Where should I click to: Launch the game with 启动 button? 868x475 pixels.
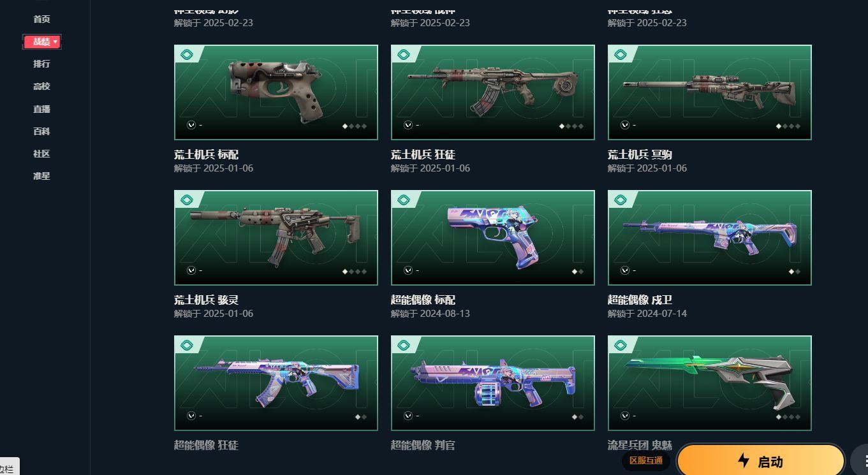[761, 461]
